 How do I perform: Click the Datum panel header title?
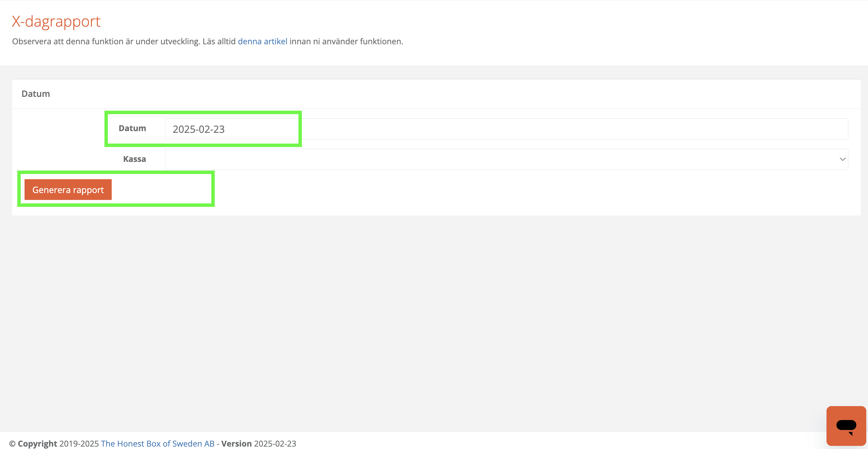pos(36,94)
